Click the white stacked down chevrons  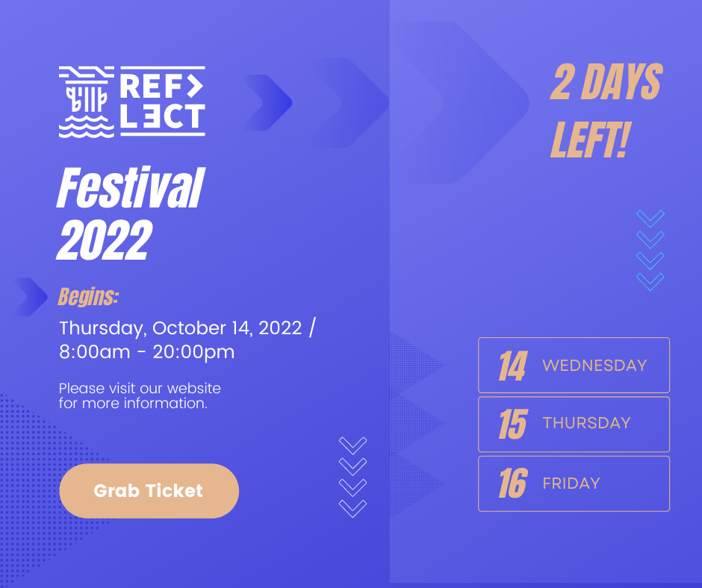click(x=352, y=477)
